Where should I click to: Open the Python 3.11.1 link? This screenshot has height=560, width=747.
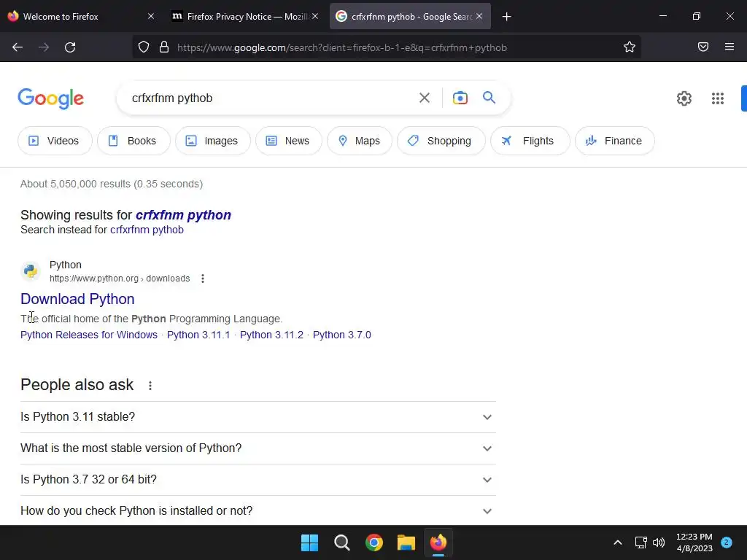click(198, 335)
